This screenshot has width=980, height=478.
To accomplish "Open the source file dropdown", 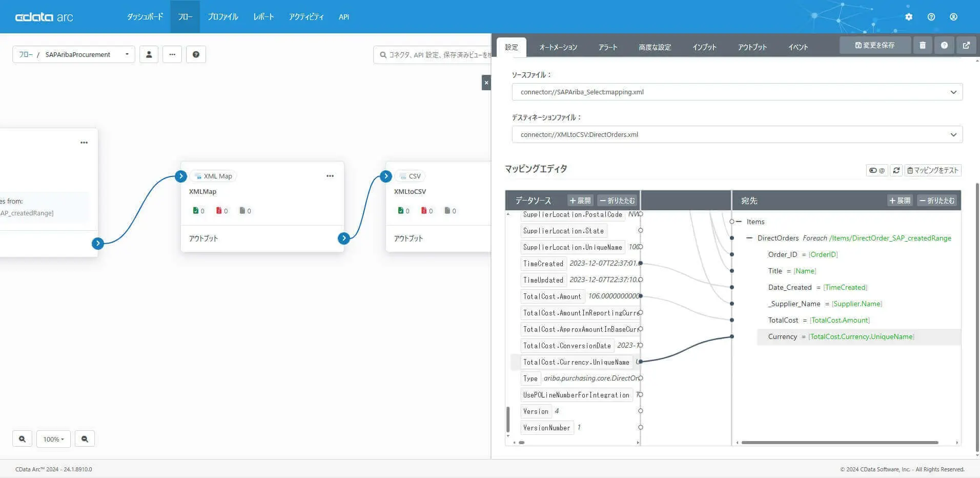I will point(737,92).
